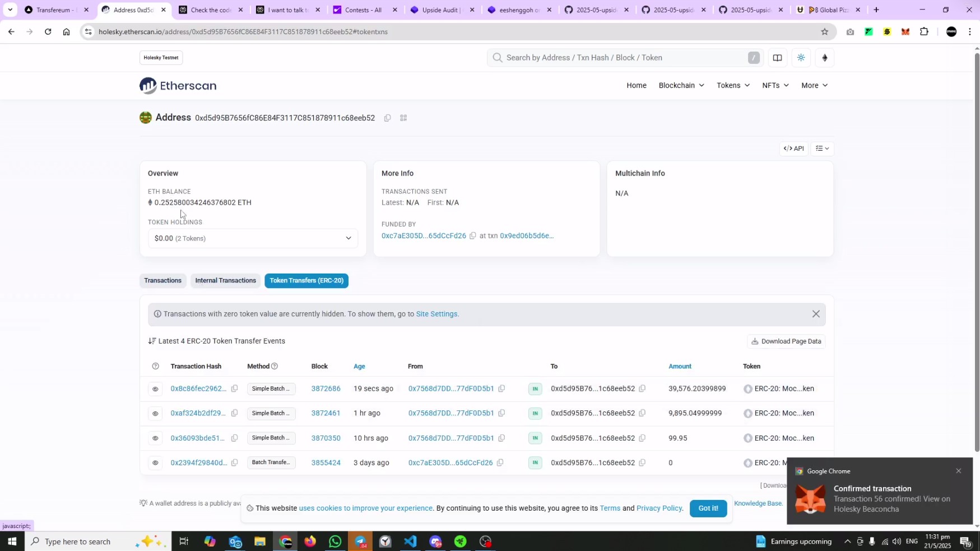Viewport: 980px width, 551px height.
Task: Copy From address 0xc7aE305D in 3 days ago row
Action: [500, 462]
